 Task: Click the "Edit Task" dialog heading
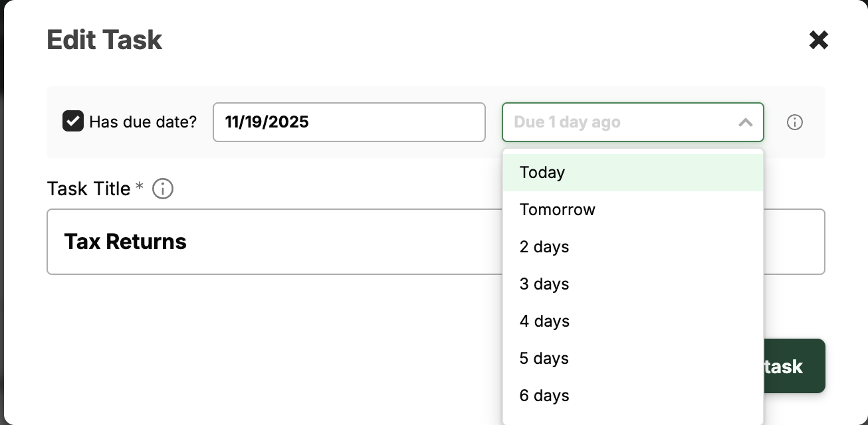(104, 41)
